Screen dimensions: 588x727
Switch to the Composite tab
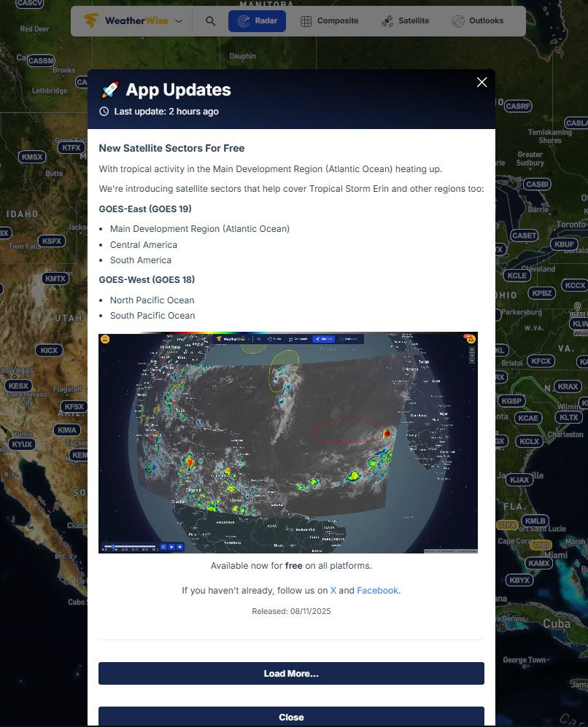pyautogui.click(x=329, y=21)
